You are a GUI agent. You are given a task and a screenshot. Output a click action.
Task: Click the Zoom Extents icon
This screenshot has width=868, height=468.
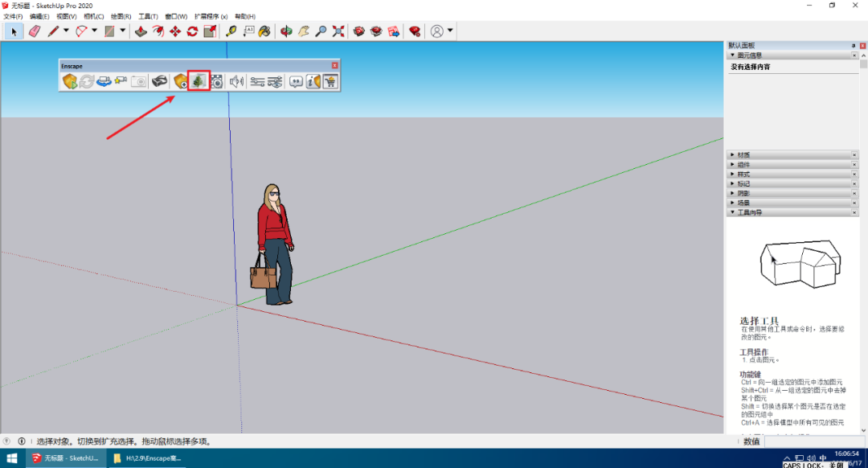338,31
